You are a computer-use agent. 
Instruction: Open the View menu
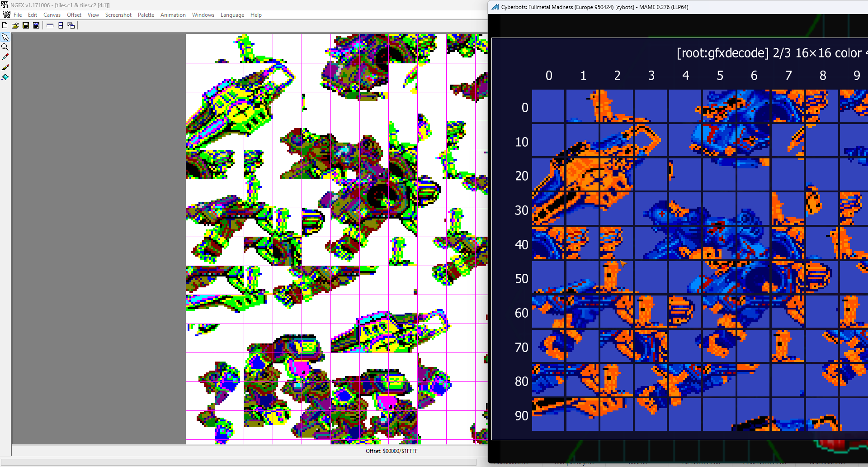[x=93, y=15]
